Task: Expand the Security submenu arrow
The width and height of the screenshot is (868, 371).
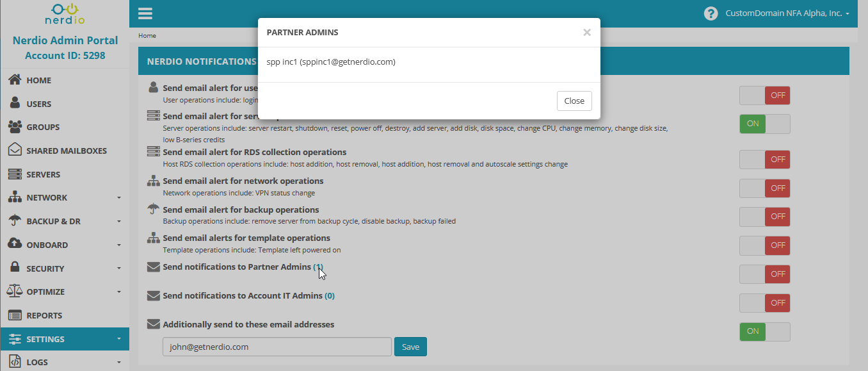Action: pos(119,268)
